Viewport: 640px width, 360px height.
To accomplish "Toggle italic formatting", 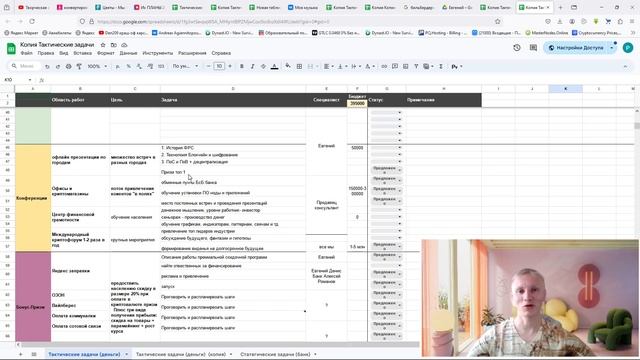I will [252, 66].
